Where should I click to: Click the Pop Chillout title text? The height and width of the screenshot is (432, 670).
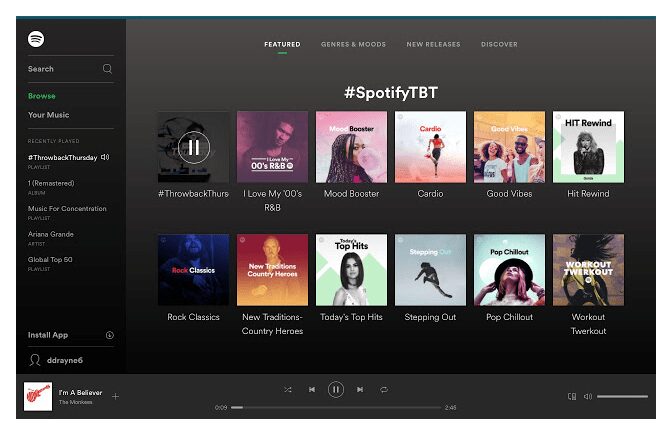pos(509,317)
